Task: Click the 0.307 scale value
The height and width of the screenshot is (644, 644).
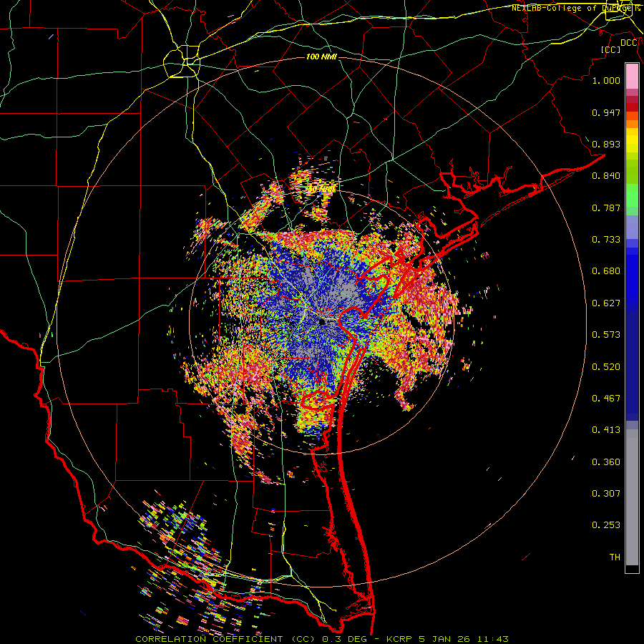Action: [606, 493]
